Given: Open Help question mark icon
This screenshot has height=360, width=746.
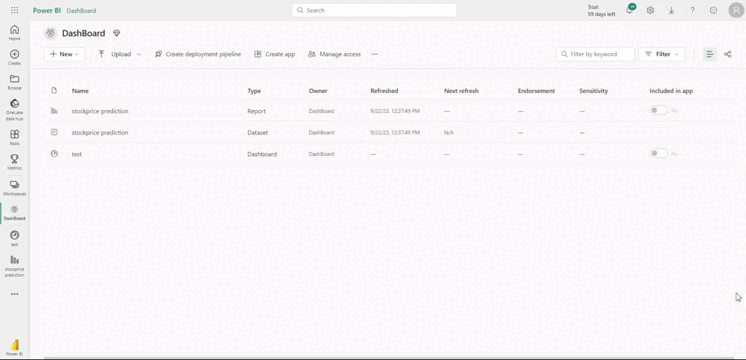Looking at the screenshot, I should tap(692, 10).
